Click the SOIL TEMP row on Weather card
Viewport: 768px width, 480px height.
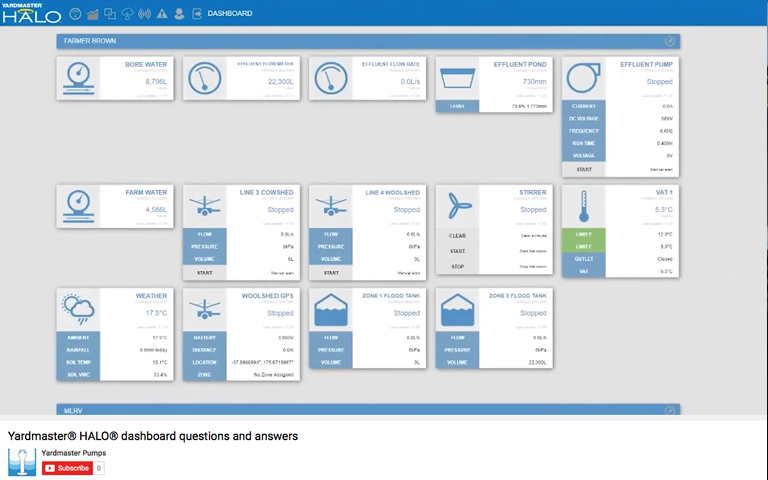[x=115, y=362]
